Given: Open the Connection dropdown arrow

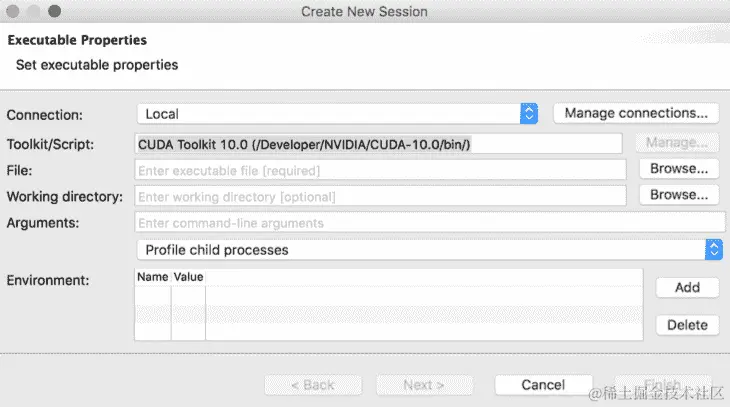Looking at the screenshot, I should [529, 114].
